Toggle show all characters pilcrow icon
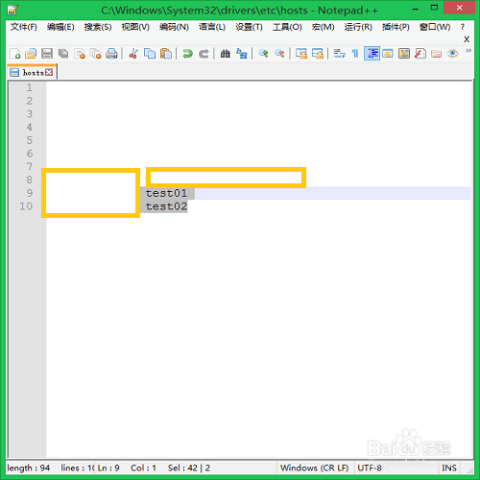Screen dimensions: 480x480 click(x=355, y=54)
